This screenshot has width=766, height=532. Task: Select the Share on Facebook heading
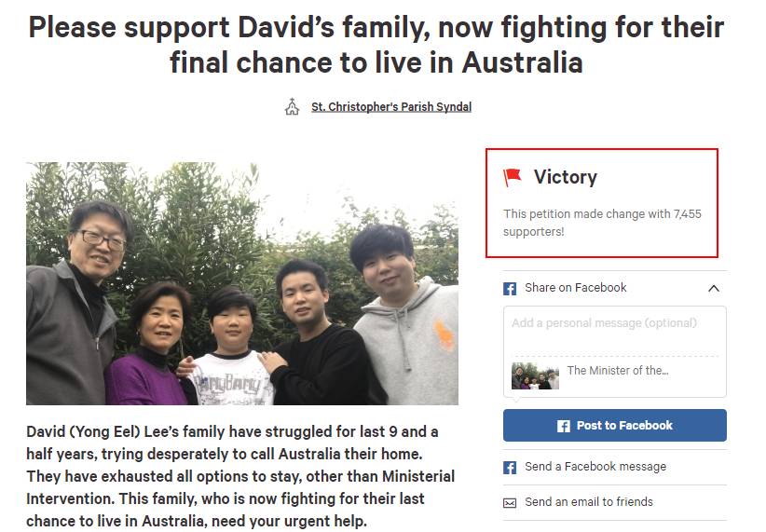[576, 288]
